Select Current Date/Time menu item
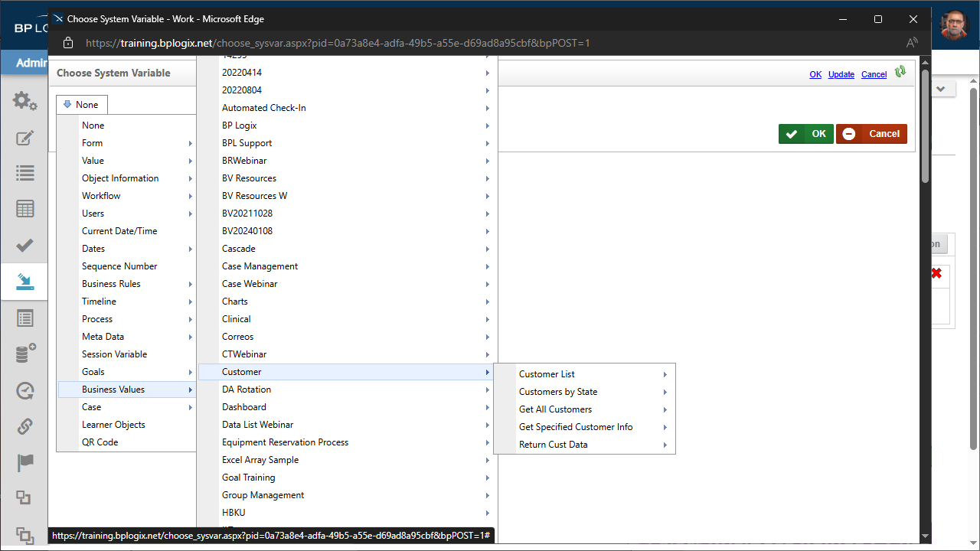The height and width of the screenshot is (551, 980). pyautogui.click(x=127, y=231)
